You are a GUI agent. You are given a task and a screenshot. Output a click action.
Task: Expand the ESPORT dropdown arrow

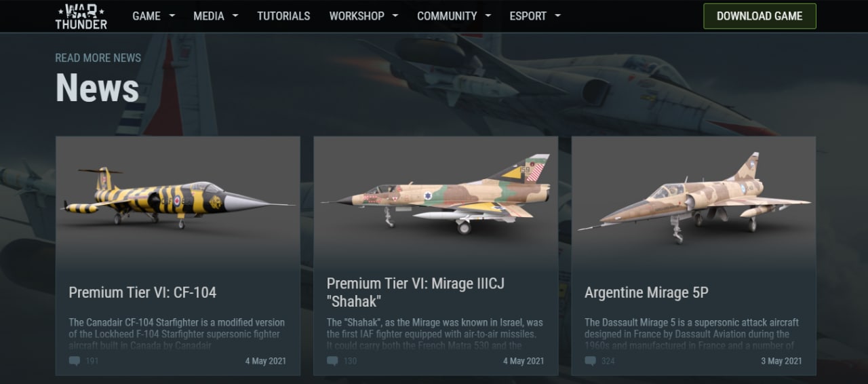click(557, 16)
